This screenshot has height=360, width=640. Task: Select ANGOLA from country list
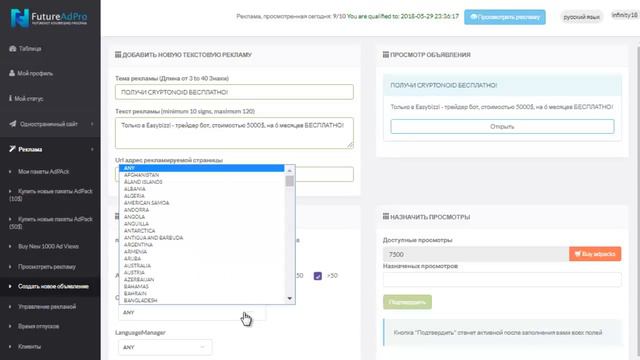tap(202, 217)
